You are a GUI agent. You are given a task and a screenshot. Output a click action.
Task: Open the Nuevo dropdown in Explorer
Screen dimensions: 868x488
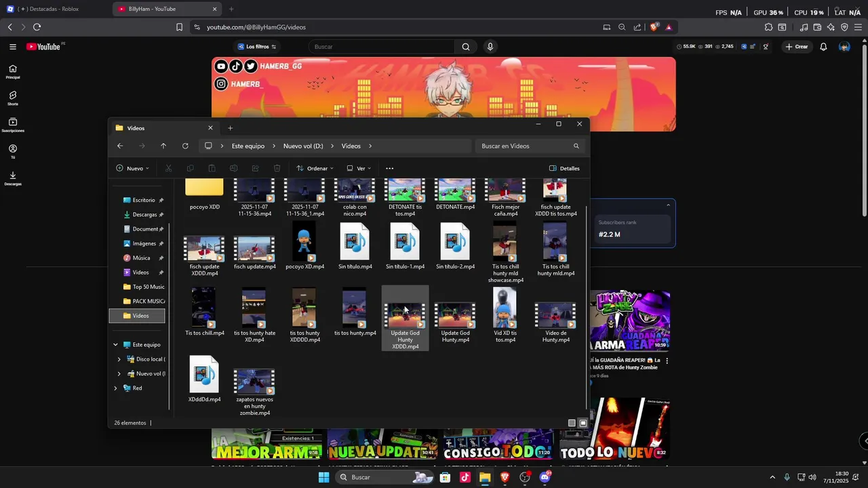[132, 168]
